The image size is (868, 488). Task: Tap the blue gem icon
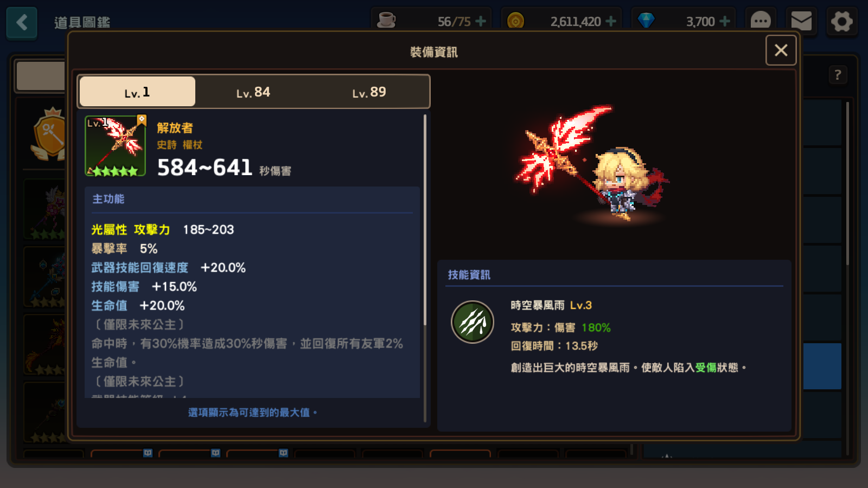[646, 21]
